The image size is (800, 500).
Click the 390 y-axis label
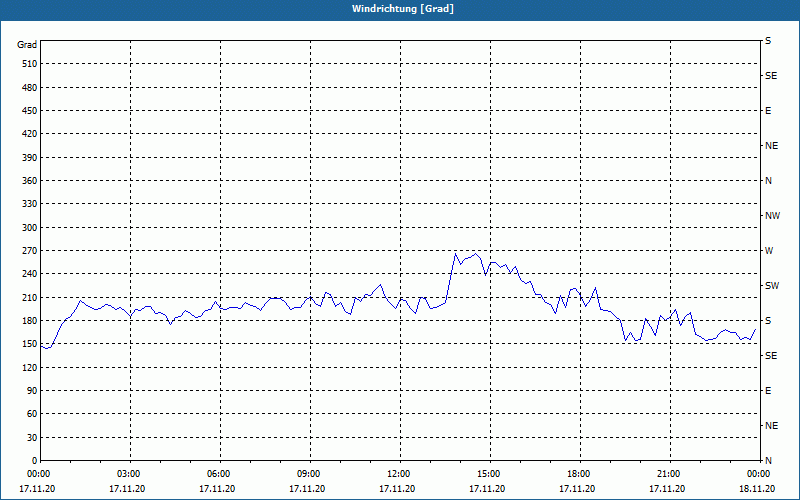(30, 157)
